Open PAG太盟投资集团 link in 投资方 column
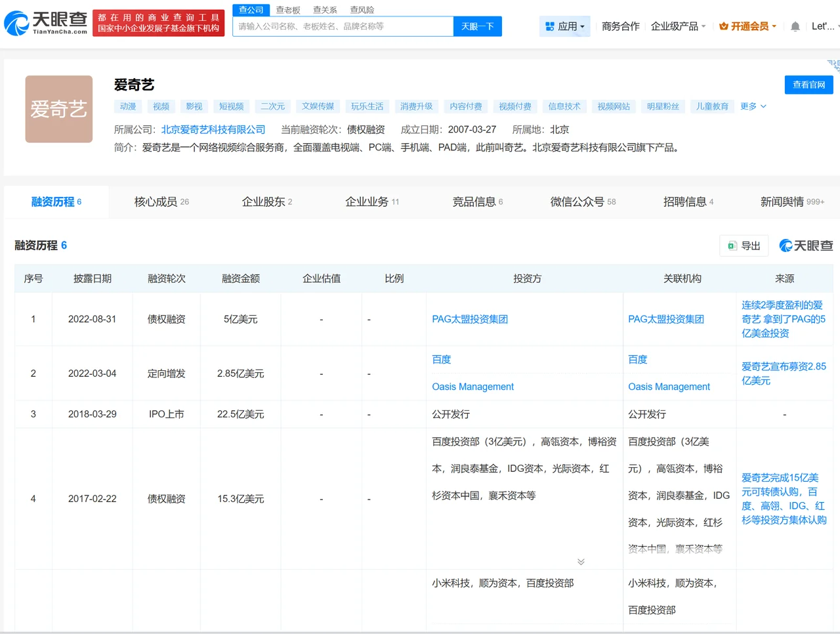The width and height of the screenshot is (840, 634). 470,320
